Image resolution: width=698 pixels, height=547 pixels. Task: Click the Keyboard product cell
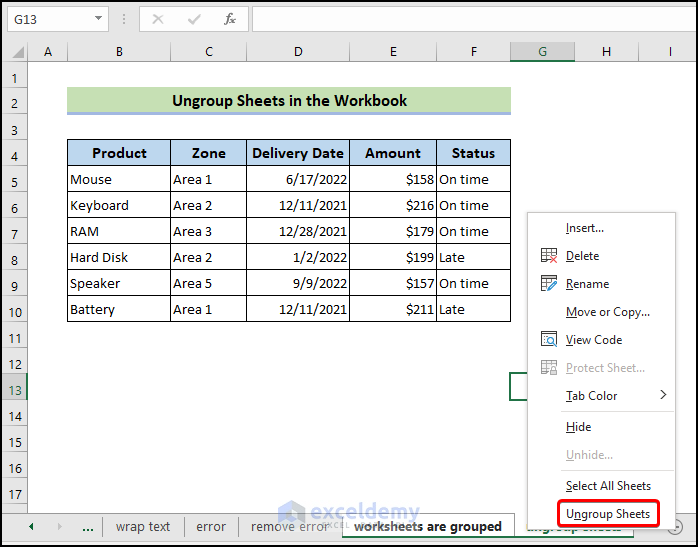(x=119, y=205)
